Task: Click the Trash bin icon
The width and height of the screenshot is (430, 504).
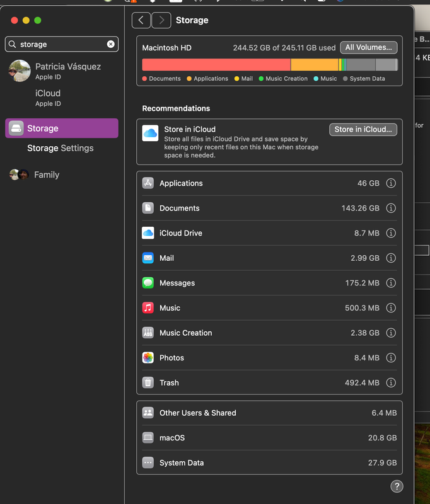Action: (148, 382)
